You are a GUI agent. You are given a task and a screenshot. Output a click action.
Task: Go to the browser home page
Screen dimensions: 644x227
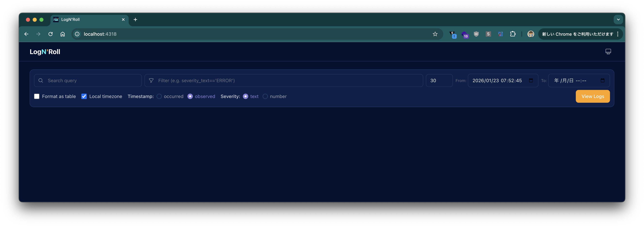(62, 34)
